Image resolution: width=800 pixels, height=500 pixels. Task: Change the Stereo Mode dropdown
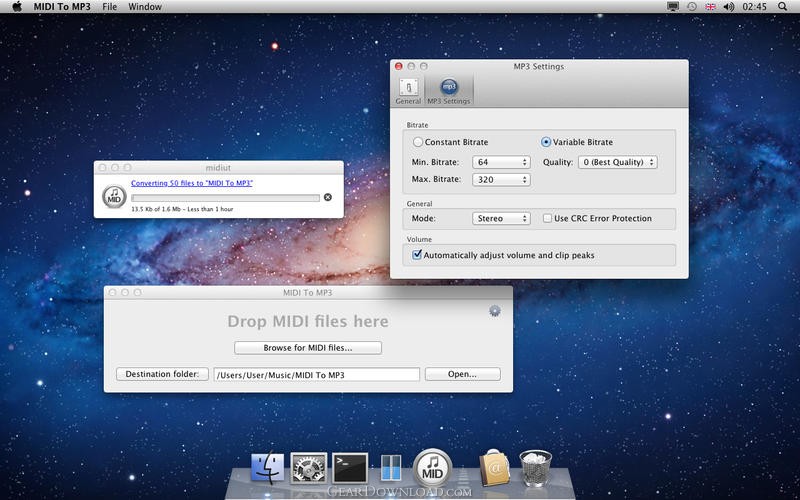click(x=502, y=218)
